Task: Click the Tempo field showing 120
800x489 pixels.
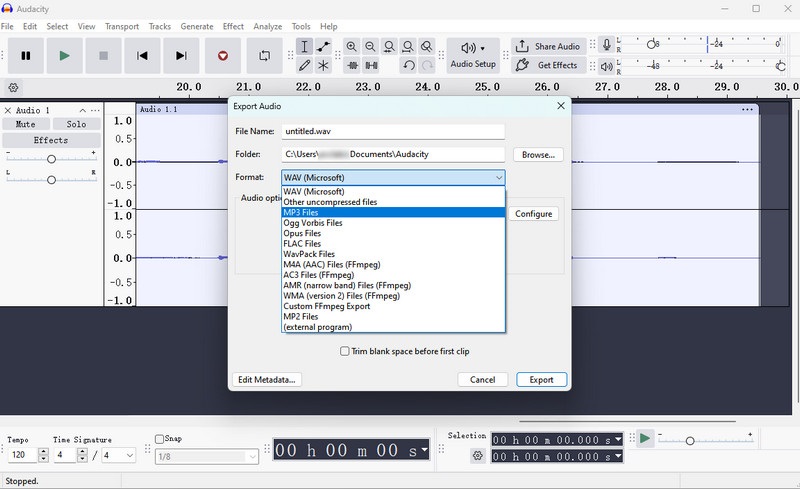Action: pos(23,455)
